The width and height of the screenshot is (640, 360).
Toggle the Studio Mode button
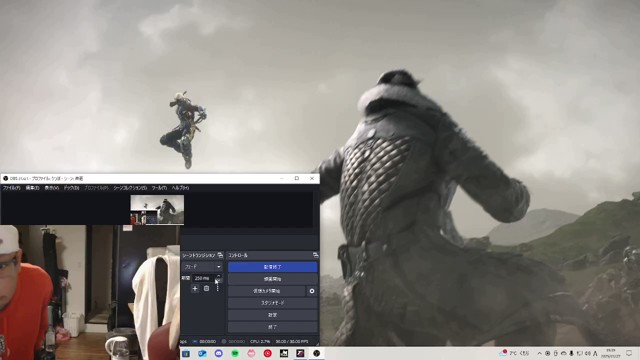tap(273, 303)
